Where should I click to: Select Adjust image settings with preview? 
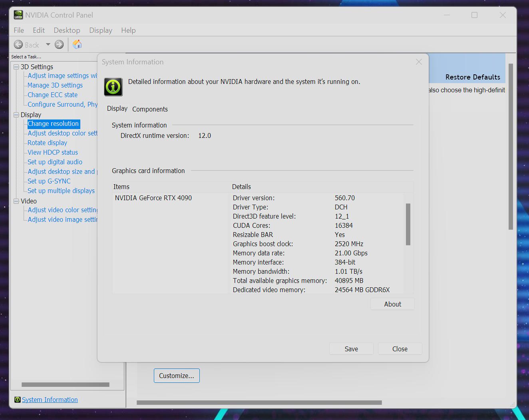(x=62, y=76)
